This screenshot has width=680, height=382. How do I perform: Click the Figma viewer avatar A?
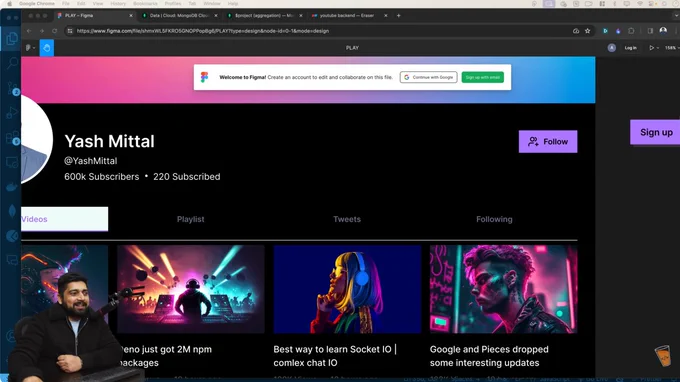pos(611,48)
